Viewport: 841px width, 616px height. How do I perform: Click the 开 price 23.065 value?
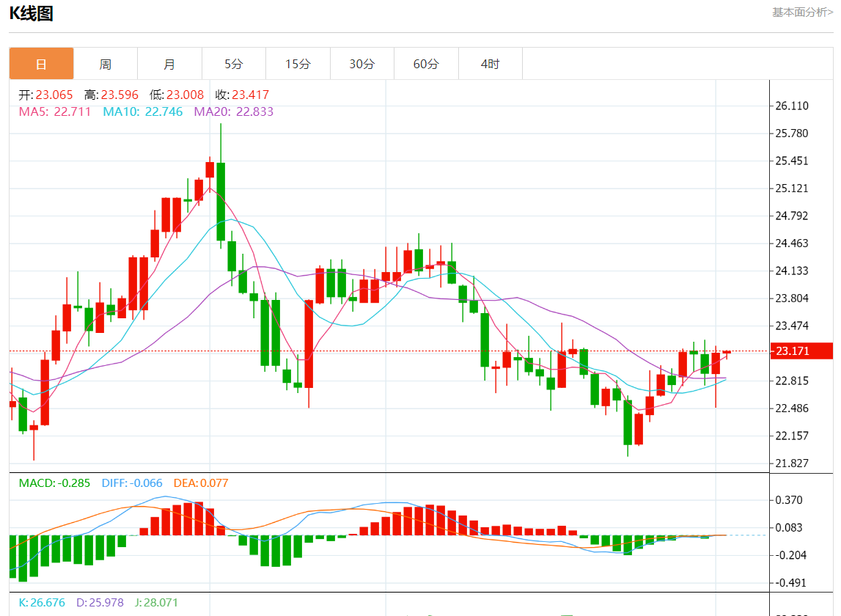click(x=54, y=95)
